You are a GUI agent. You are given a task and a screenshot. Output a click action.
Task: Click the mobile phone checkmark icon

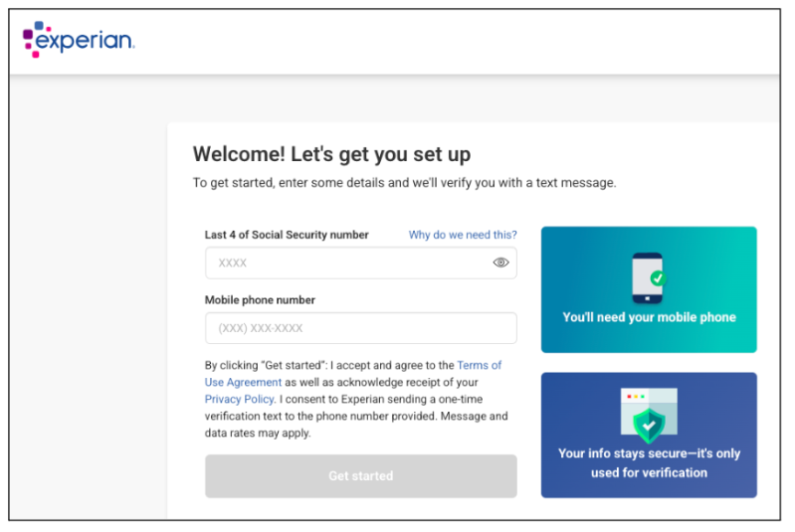coord(648,277)
